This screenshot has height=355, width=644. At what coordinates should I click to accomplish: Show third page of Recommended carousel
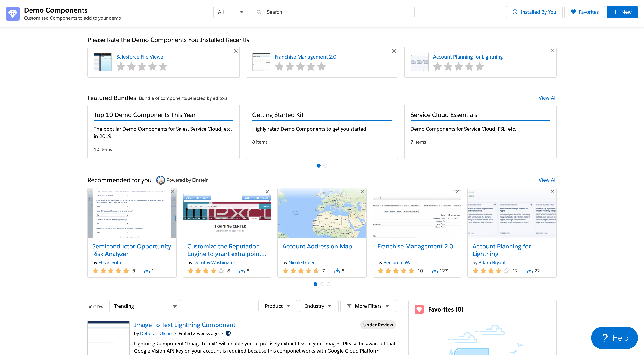point(329,284)
